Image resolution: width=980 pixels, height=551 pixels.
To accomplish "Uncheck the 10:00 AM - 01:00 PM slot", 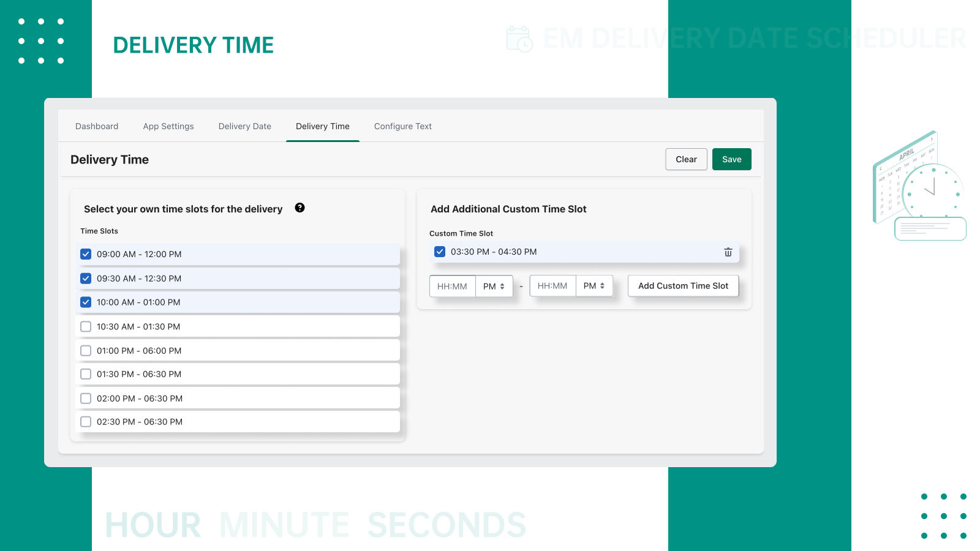I will 86,302.
